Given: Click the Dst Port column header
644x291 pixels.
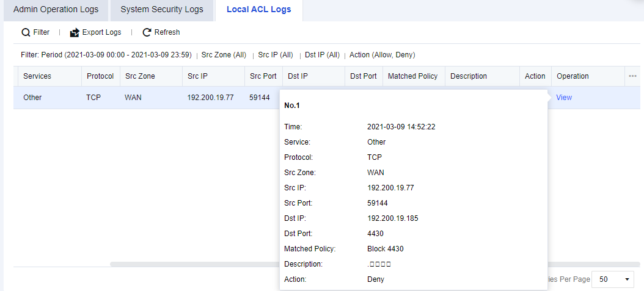Looking at the screenshot, I should tap(363, 76).
